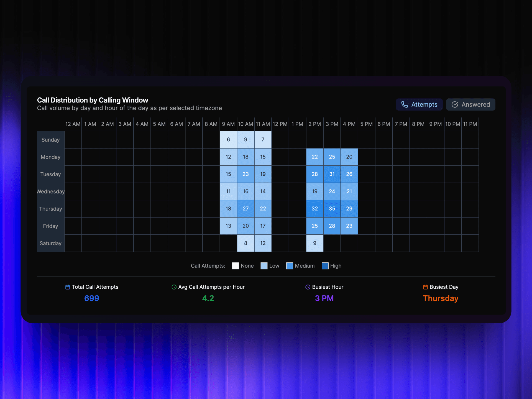Click the Saturday row label

[x=50, y=243]
